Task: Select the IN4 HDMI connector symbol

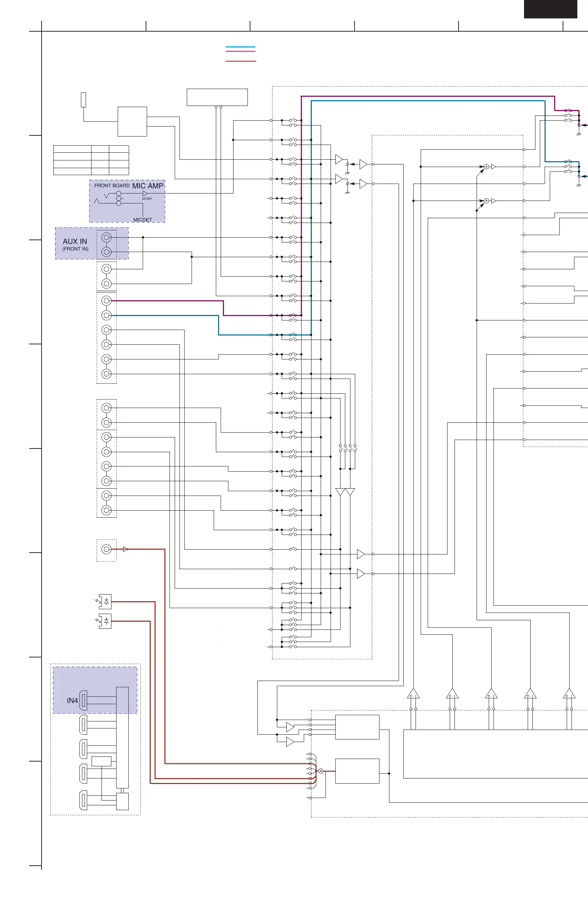Action: tap(83, 700)
